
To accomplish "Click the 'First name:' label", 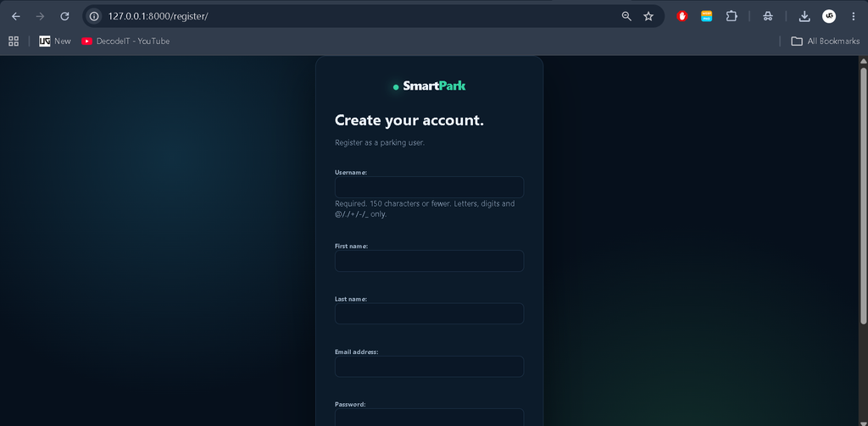I will coord(352,246).
